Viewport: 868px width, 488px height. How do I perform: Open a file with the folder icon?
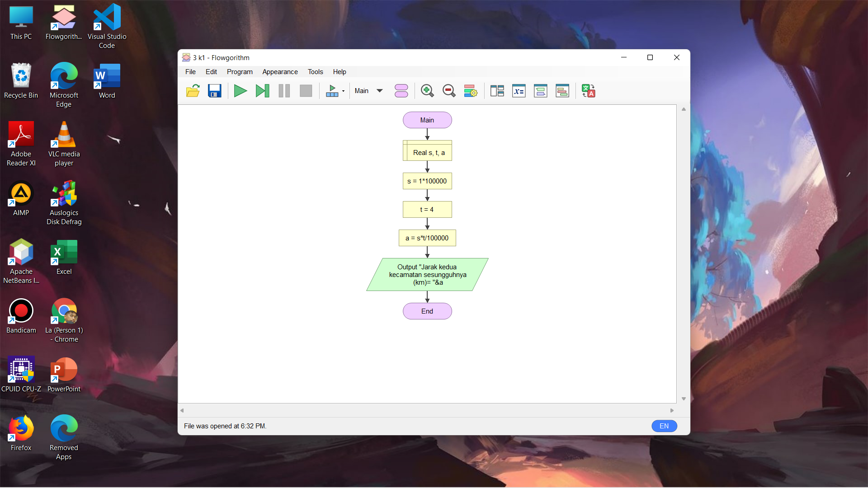click(x=193, y=91)
